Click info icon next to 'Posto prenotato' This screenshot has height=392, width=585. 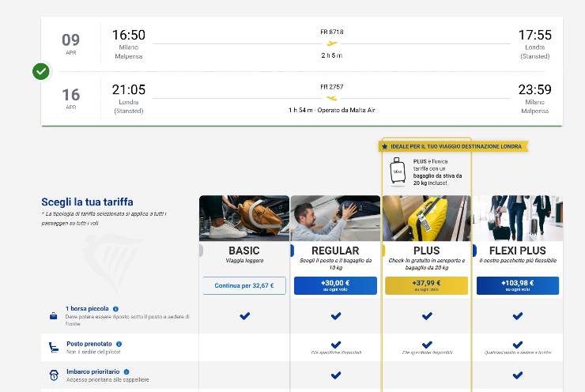click(119, 344)
